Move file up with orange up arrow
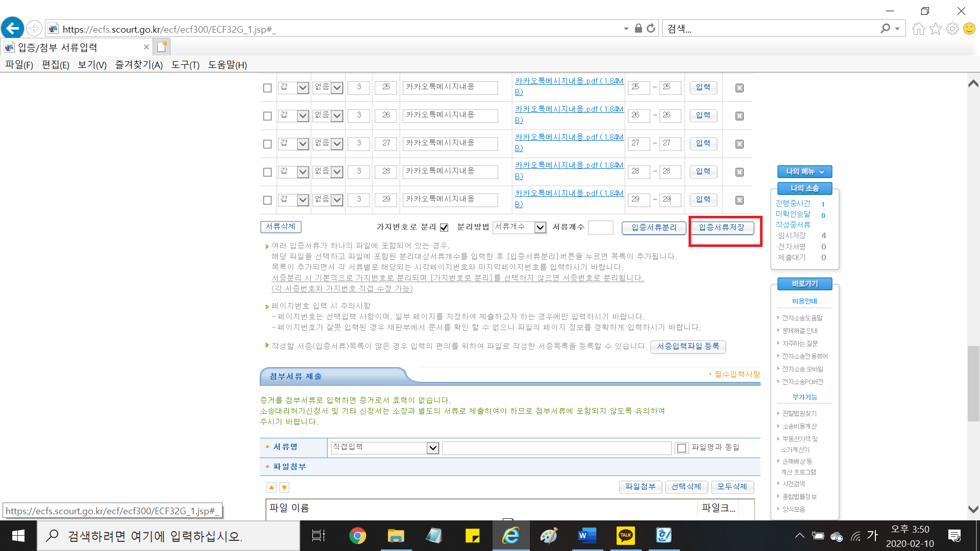The height and width of the screenshot is (551, 980). [x=272, y=487]
